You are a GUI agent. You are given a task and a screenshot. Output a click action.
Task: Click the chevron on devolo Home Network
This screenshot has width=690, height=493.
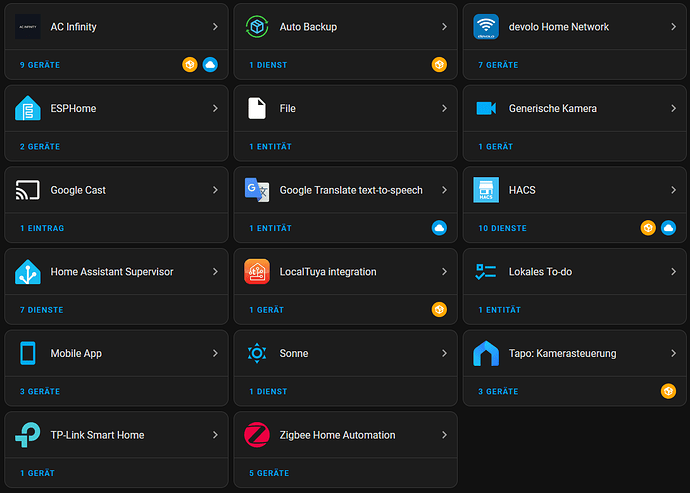pos(673,27)
